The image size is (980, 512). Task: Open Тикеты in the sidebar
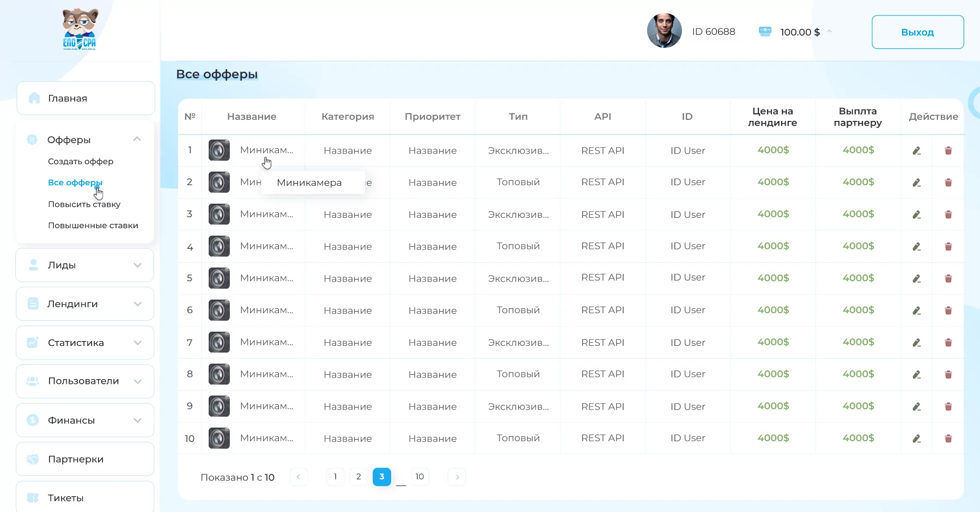point(85,497)
